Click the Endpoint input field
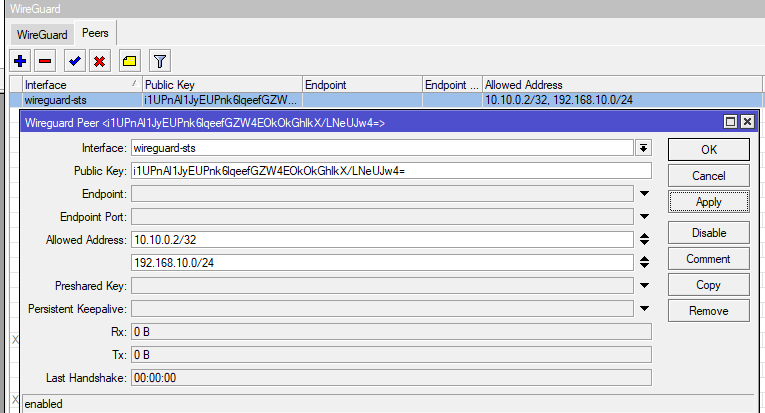Viewport: 765px width, 413px height. 382,194
